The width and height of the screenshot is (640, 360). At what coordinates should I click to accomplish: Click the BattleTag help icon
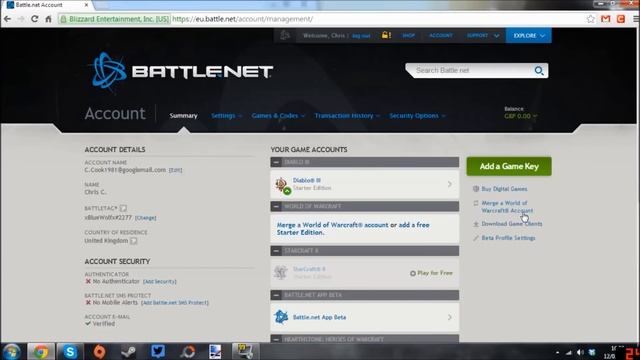pos(123,208)
